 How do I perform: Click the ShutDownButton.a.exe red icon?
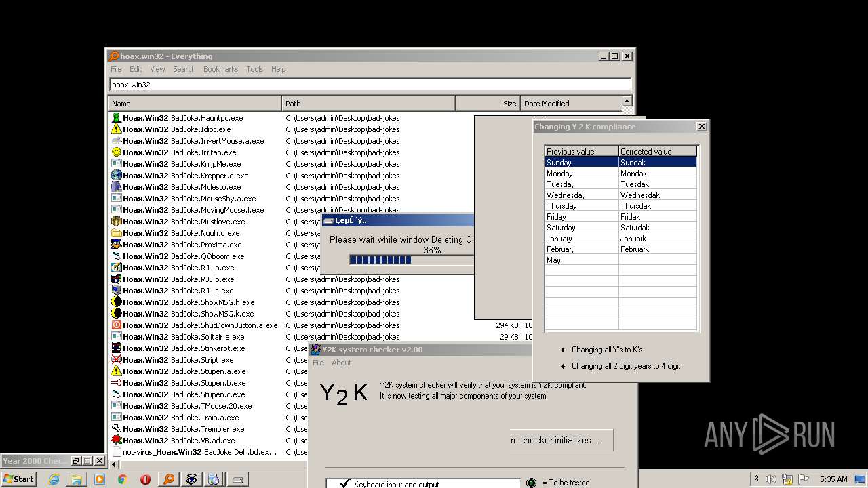[117, 325]
